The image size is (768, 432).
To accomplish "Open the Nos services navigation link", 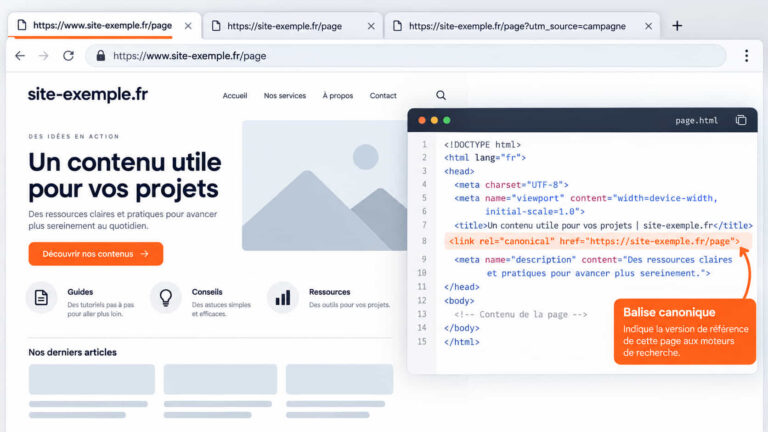I will pos(285,96).
